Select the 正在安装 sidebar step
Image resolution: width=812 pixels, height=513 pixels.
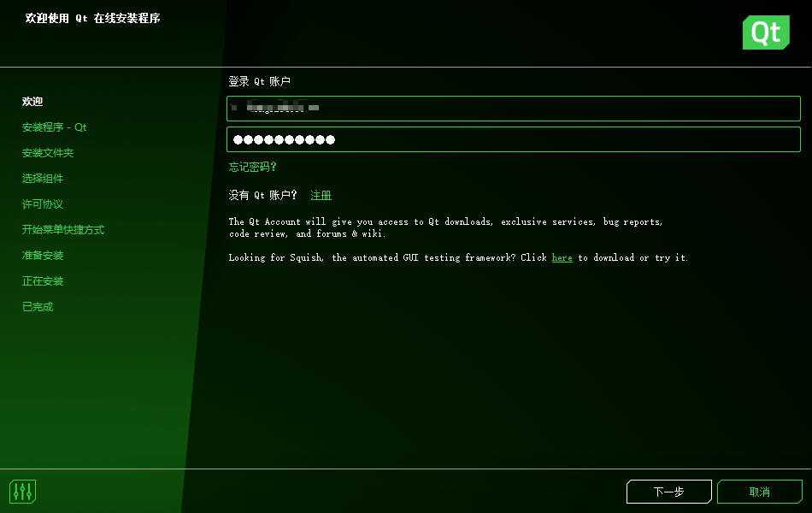[x=43, y=280]
